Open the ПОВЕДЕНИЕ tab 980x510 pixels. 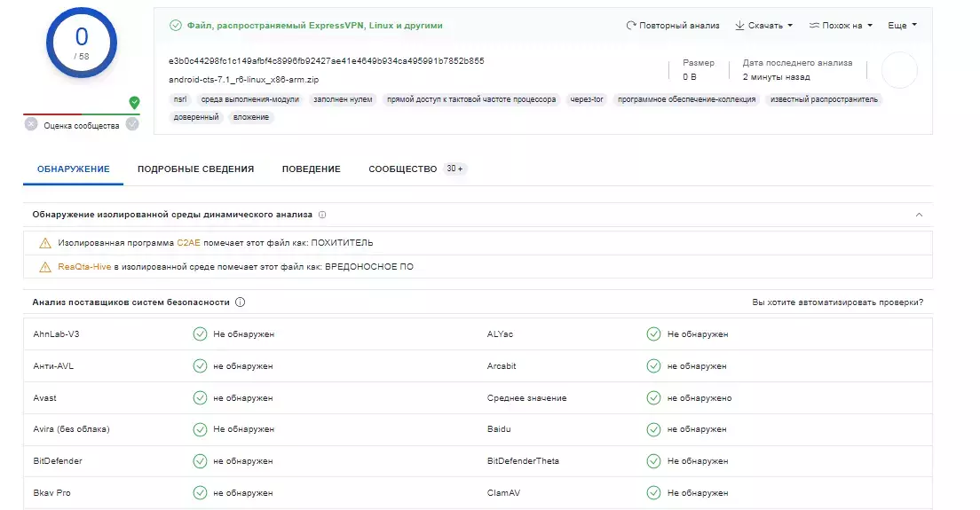(312, 169)
